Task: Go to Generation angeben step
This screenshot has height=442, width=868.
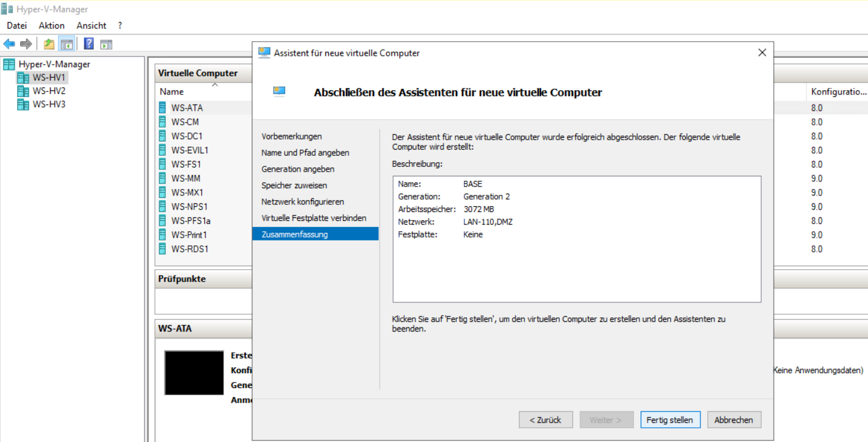Action: pyautogui.click(x=298, y=169)
